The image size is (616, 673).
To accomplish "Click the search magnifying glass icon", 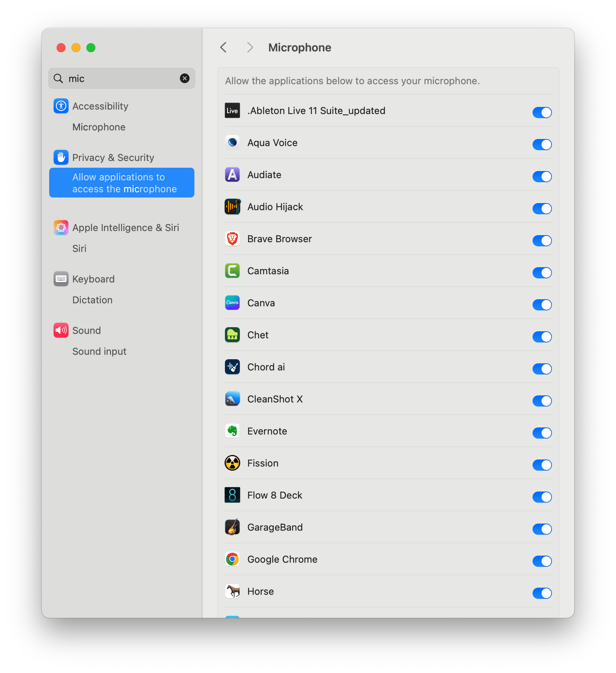I will 58,79.
